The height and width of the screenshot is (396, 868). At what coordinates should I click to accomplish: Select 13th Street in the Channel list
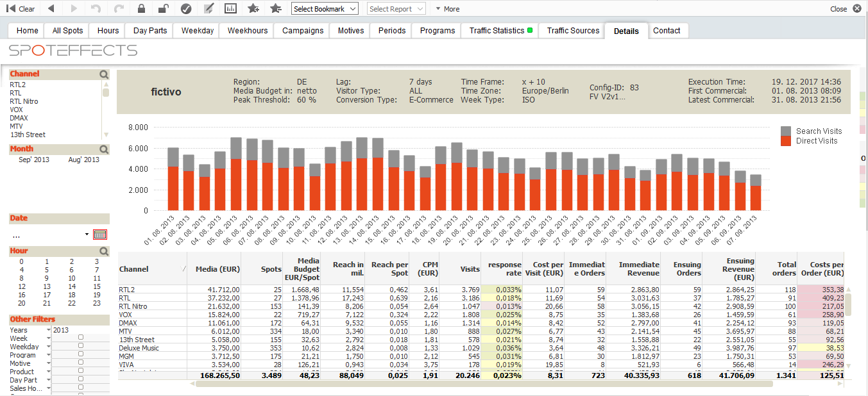click(x=28, y=135)
